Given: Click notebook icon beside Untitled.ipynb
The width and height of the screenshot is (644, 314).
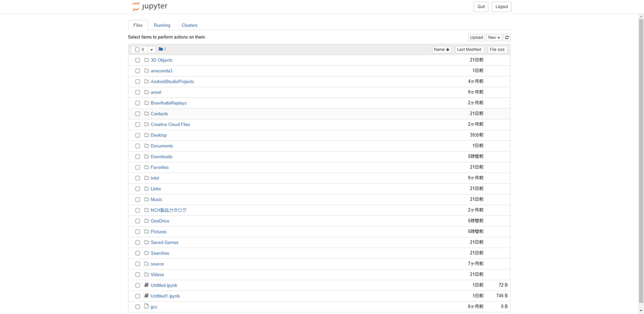Looking at the screenshot, I should point(147,285).
